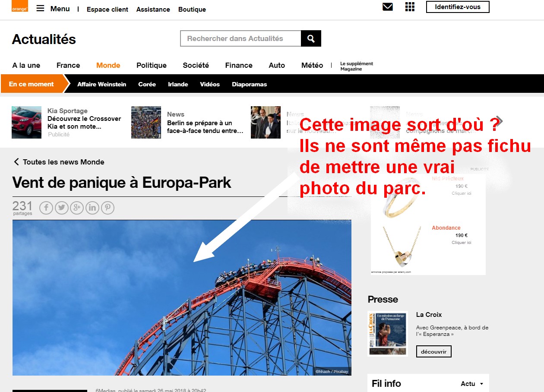Open the apps grid icon

410,7
